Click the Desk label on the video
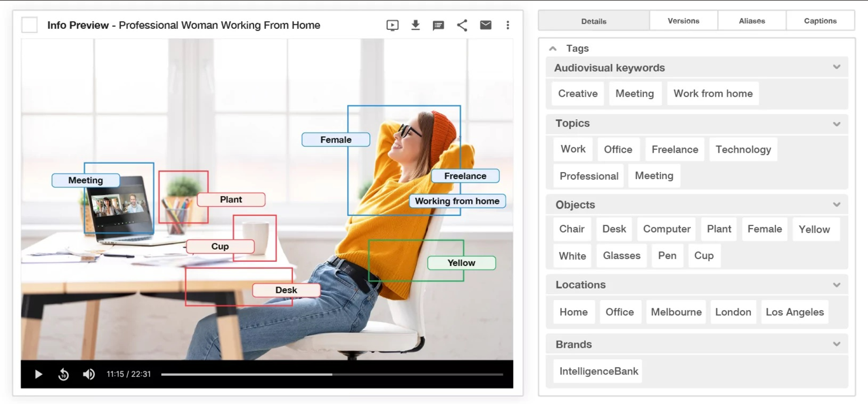868x404 pixels. [x=286, y=290]
